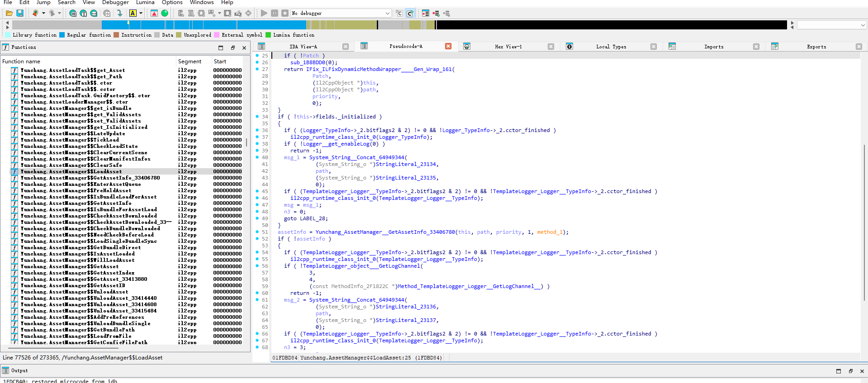Viewport: 868px width, 383px height.
Task: Sort by the 'Function name' column header
Action: pos(88,61)
